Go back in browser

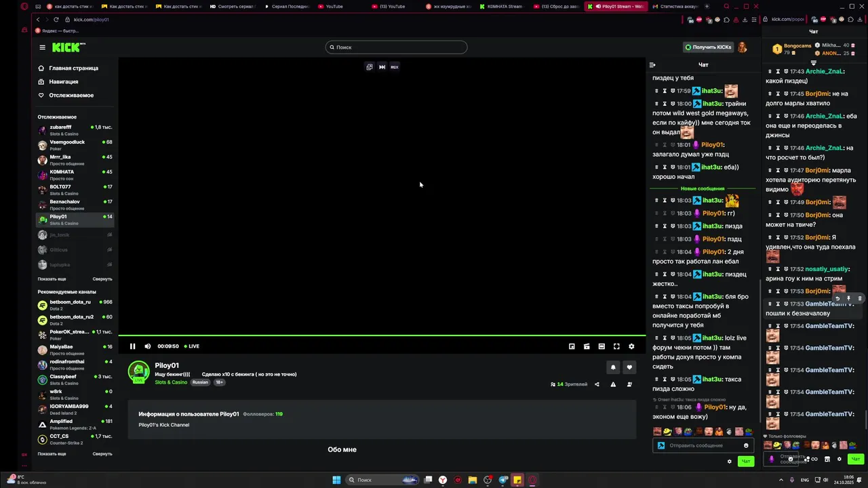(x=38, y=20)
